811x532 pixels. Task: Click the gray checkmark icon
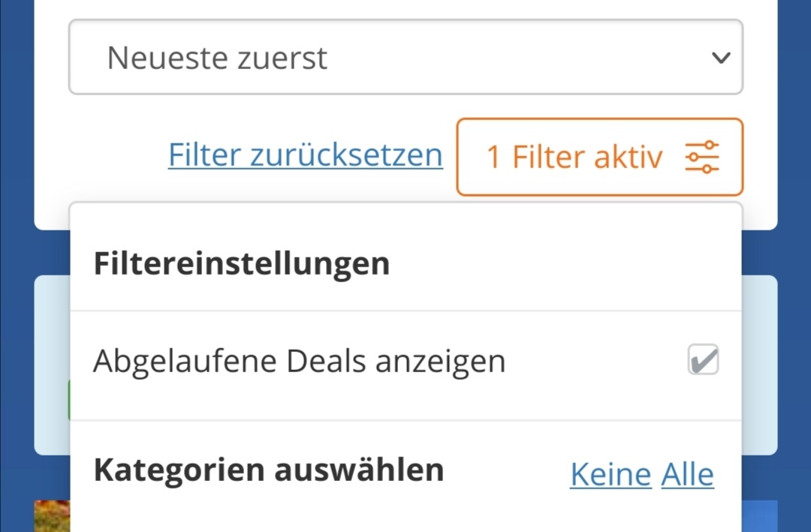[704, 360]
